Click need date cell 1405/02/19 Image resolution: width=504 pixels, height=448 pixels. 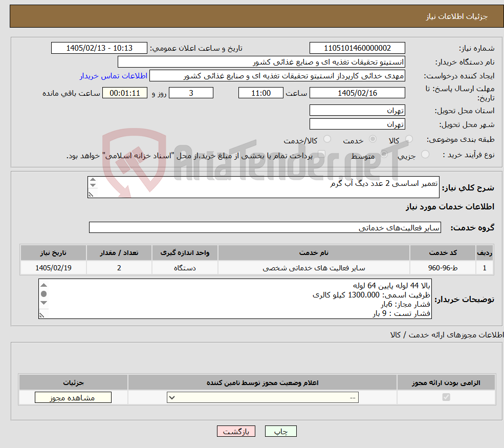click(53, 268)
